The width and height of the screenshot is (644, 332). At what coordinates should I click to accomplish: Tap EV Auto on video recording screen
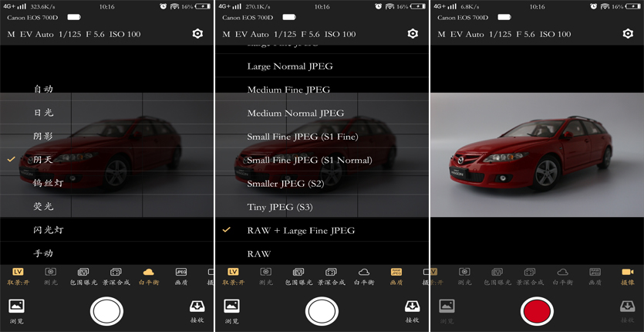(467, 34)
